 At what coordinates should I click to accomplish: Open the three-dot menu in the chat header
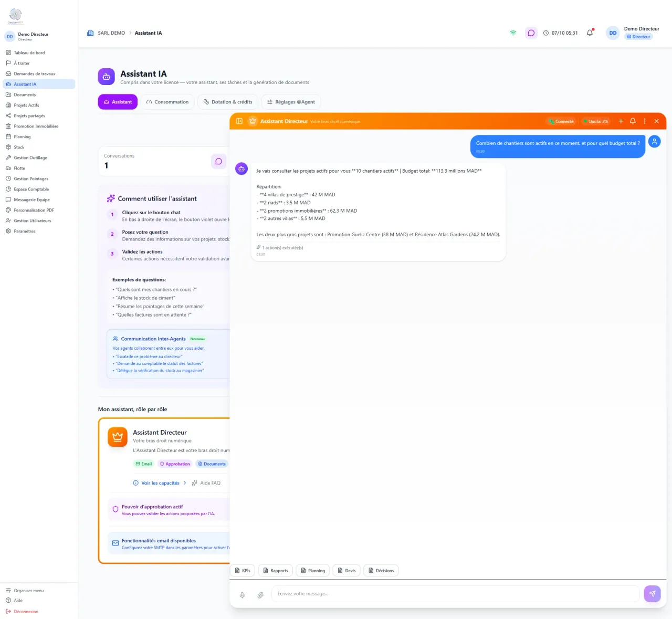tap(645, 121)
